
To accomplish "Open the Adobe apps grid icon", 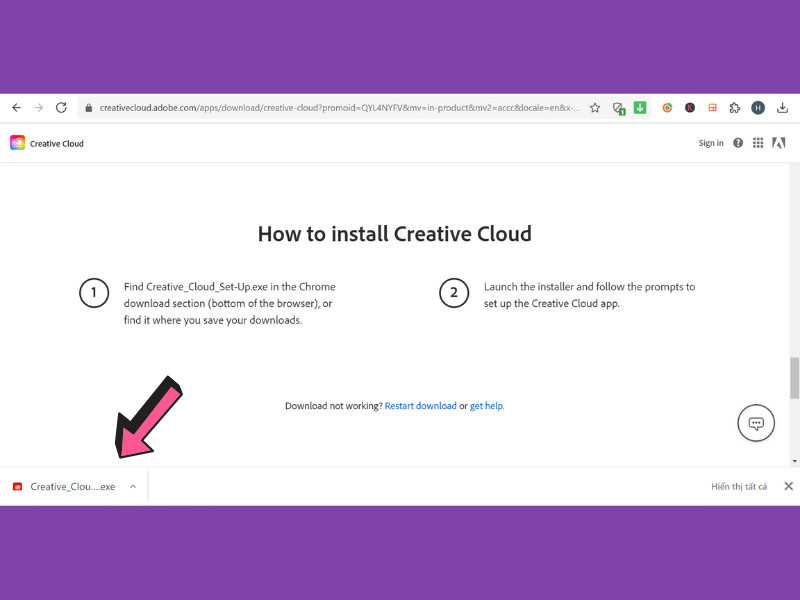I will 758,143.
